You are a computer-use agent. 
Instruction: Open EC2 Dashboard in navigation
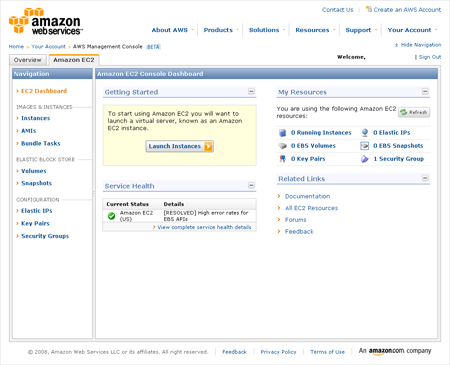click(44, 91)
